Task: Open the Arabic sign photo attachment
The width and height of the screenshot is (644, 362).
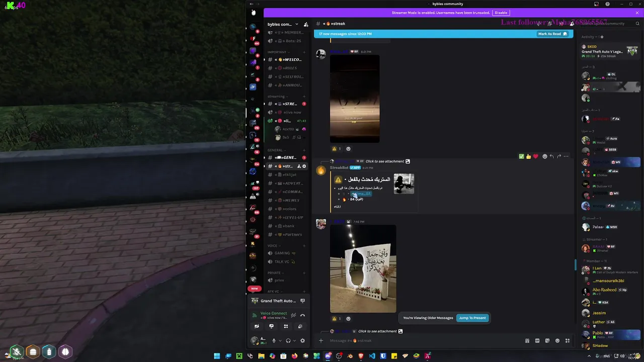Action: [x=363, y=269]
